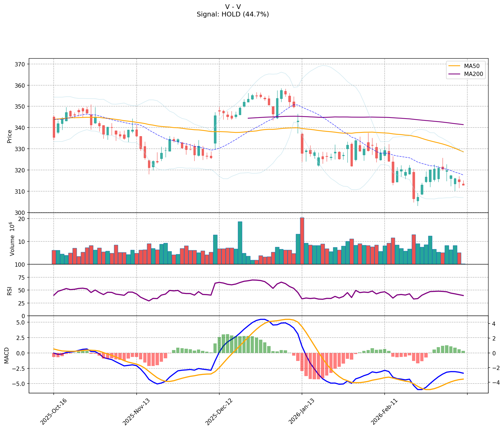Click the tallest teal volume bar

point(240,242)
